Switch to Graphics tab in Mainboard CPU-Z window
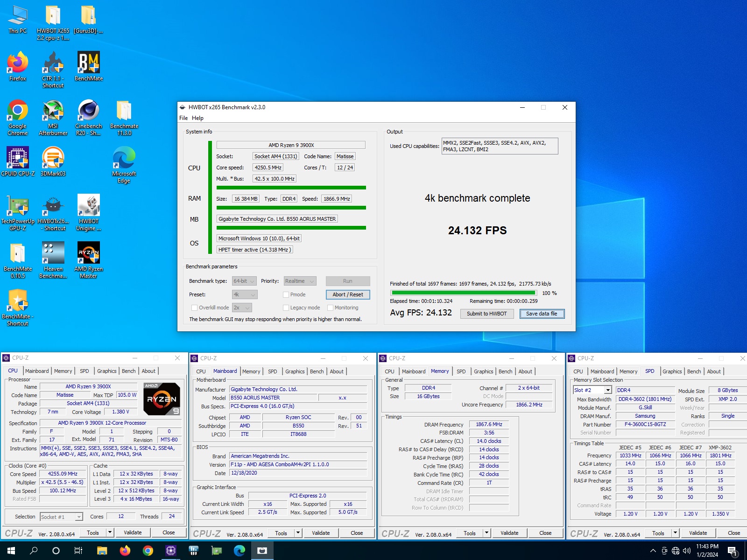Screen dimensions: 747x560 (295, 371)
